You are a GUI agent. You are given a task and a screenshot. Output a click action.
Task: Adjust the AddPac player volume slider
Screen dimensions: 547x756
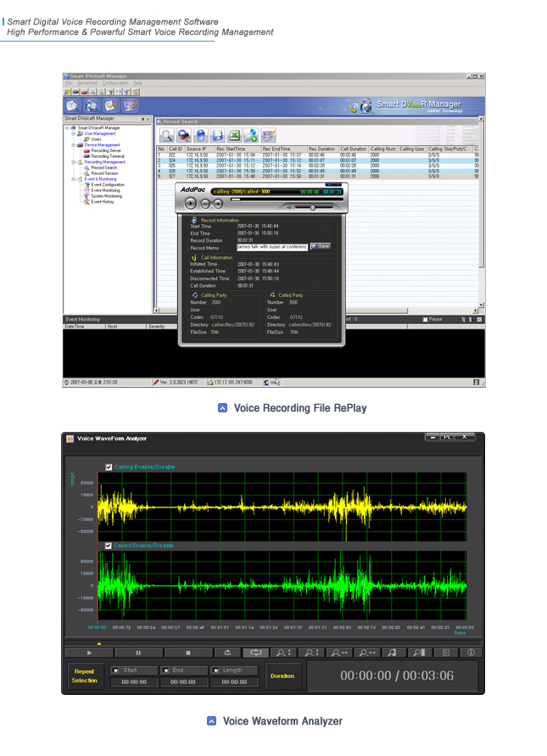[313, 207]
